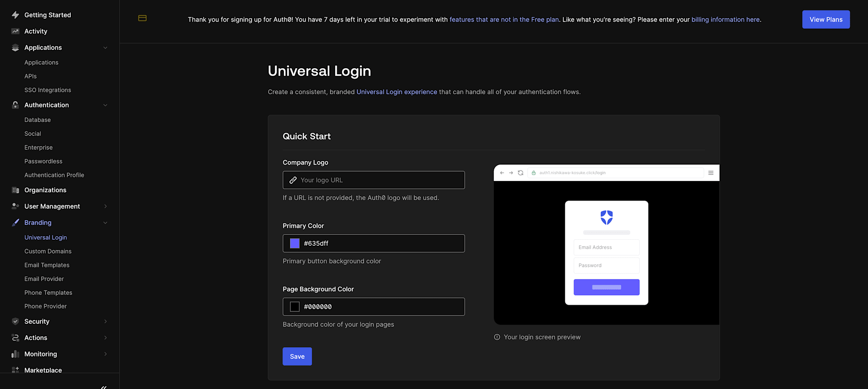Screen dimensions: 868x389
Task: Click the Organizations building icon
Action: tap(16, 190)
